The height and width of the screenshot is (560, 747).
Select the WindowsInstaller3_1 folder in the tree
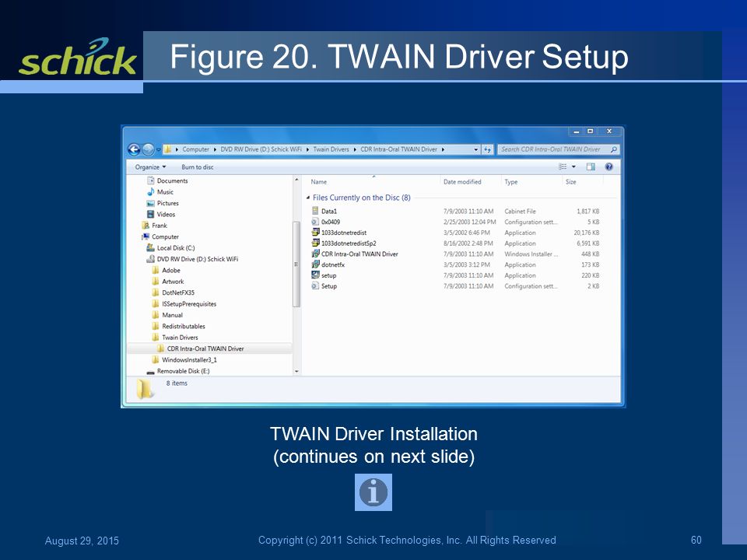189,360
